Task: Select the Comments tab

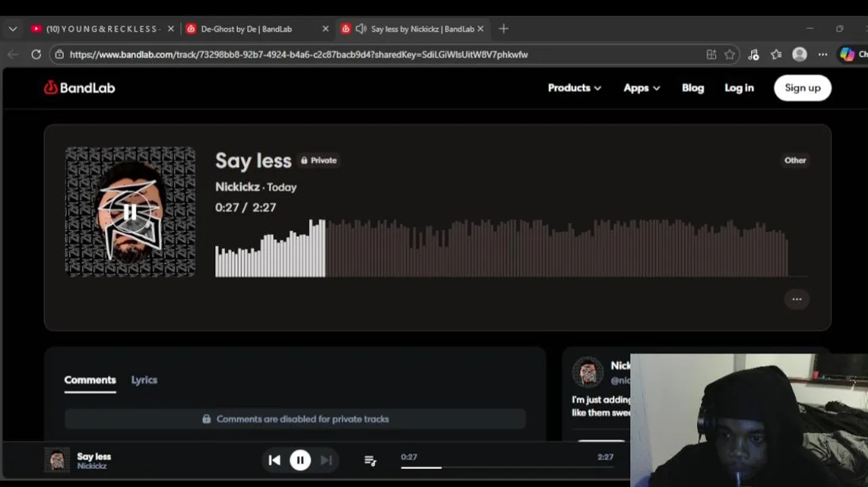Action: point(90,380)
